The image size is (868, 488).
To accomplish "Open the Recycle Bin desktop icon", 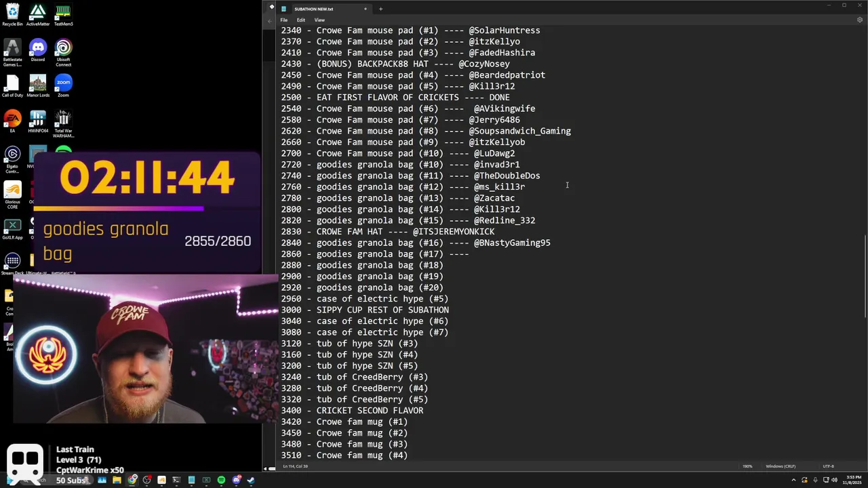I will coord(12,14).
